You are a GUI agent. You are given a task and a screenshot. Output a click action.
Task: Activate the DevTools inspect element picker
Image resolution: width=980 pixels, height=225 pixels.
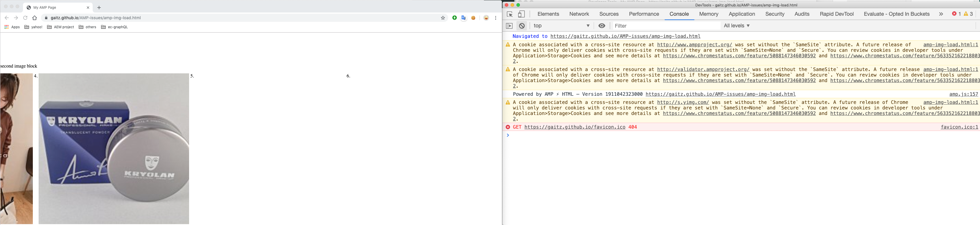pyautogui.click(x=510, y=14)
